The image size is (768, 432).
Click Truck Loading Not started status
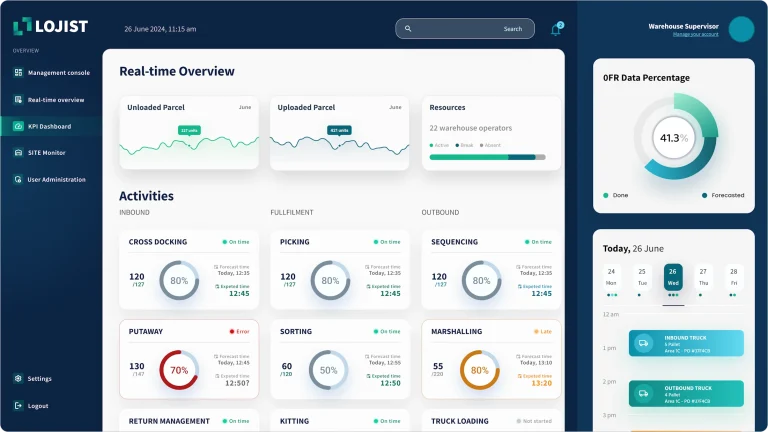point(534,421)
